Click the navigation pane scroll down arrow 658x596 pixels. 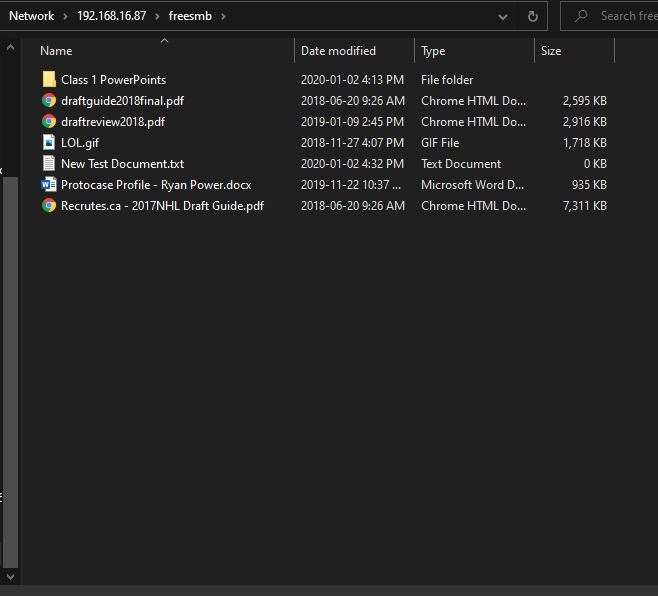click(10, 577)
